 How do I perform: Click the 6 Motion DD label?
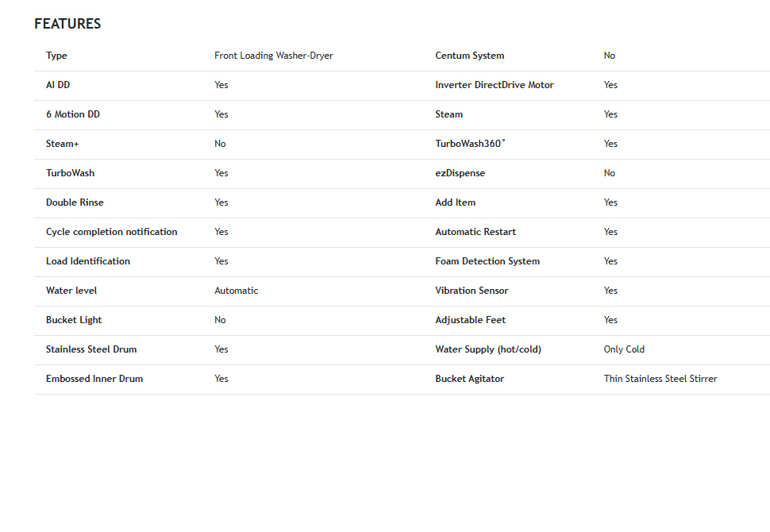73,114
